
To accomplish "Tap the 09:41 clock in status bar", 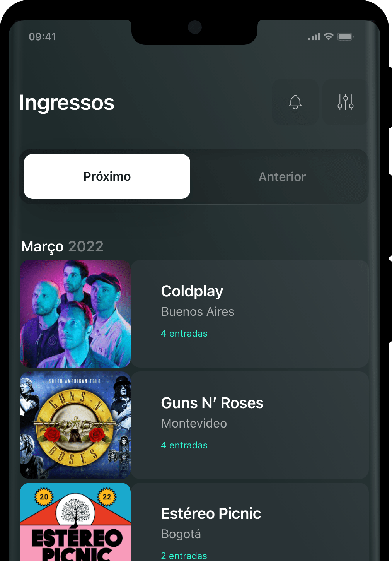I will click(x=43, y=37).
